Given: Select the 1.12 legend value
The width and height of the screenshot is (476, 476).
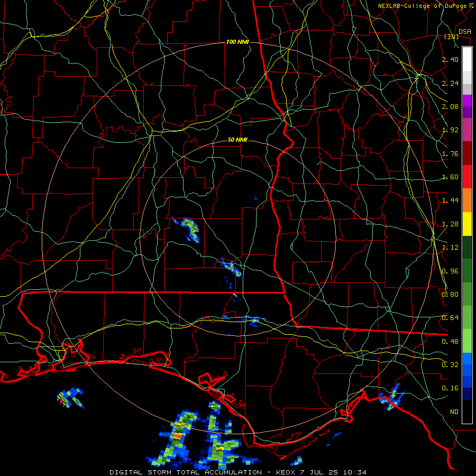Looking at the screenshot, I should tap(450, 248).
